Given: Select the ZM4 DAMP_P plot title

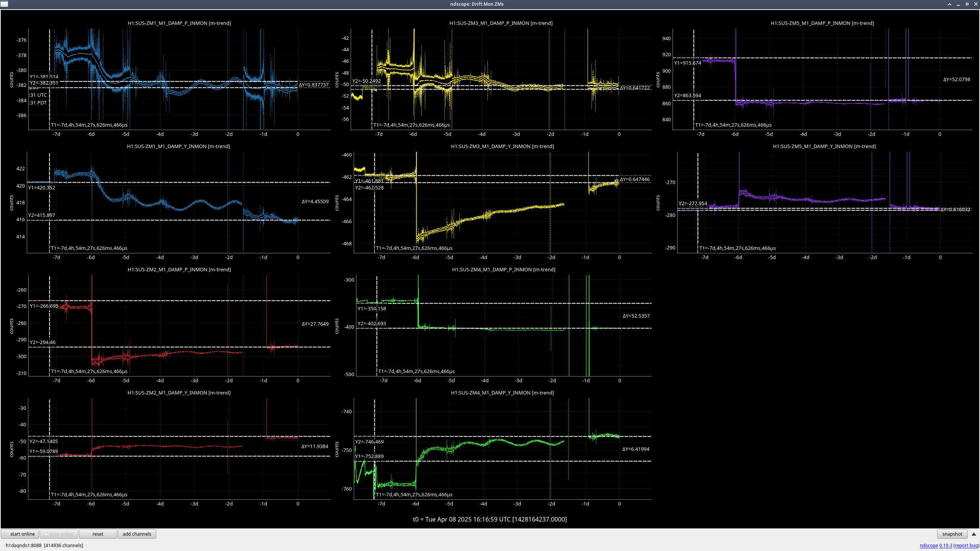Looking at the screenshot, I should 503,269.
